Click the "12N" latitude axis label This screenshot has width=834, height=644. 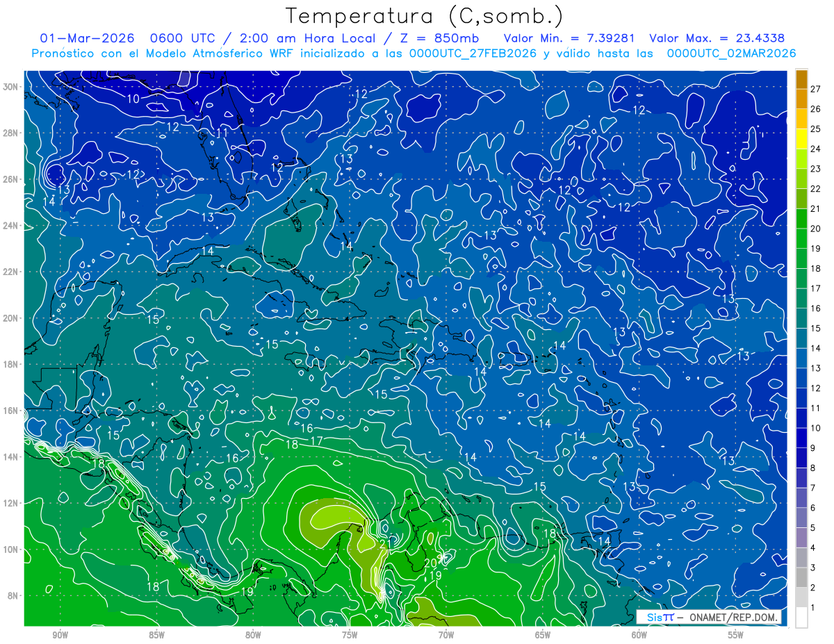[x=10, y=503]
